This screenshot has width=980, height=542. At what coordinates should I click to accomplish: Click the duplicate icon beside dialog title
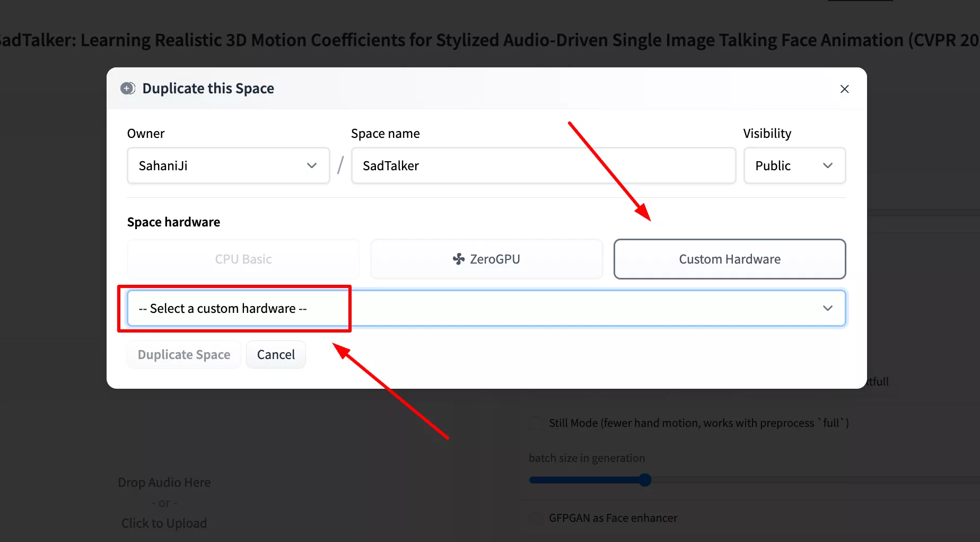pyautogui.click(x=128, y=89)
